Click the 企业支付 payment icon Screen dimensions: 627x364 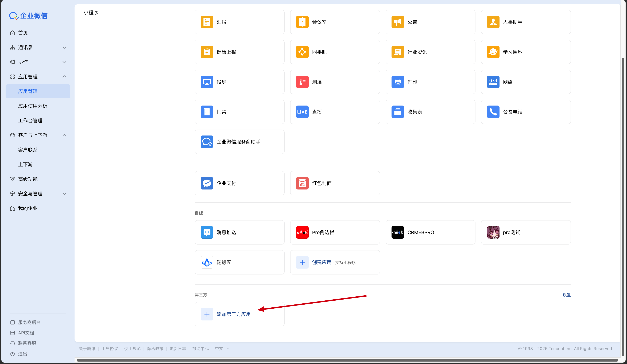point(207,183)
